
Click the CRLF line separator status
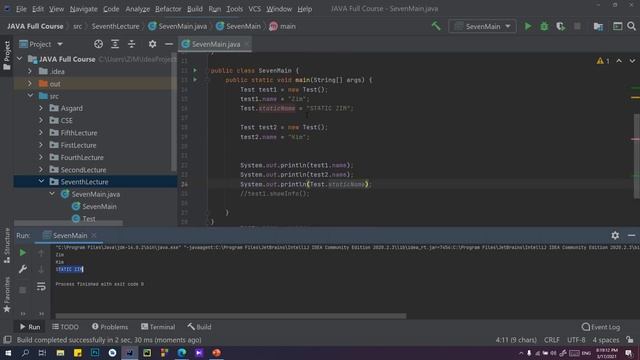click(552, 340)
